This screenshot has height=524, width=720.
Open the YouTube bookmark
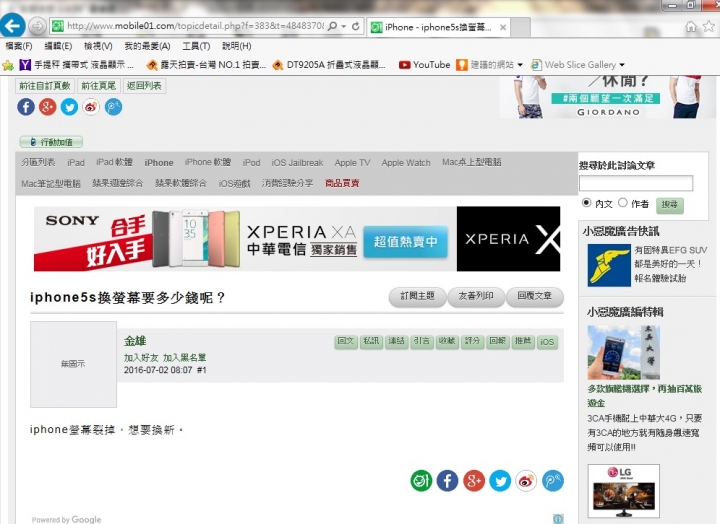tap(424, 65)
